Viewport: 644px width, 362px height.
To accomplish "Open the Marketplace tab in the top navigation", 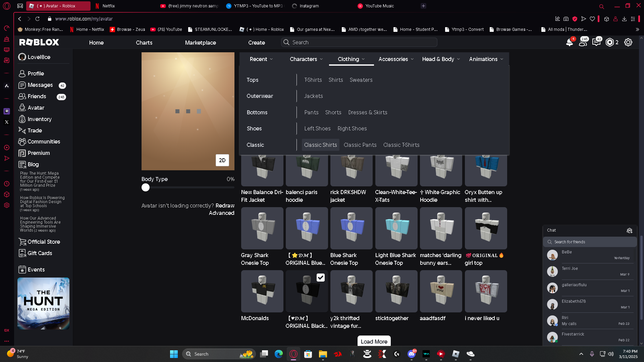I will point(200,43).
